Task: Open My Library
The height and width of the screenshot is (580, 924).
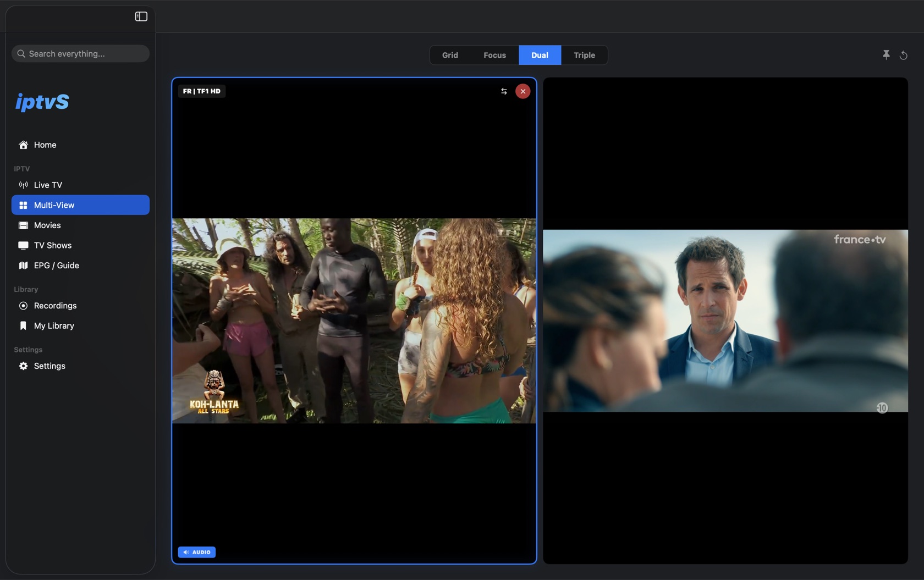Action: (80, 326)
